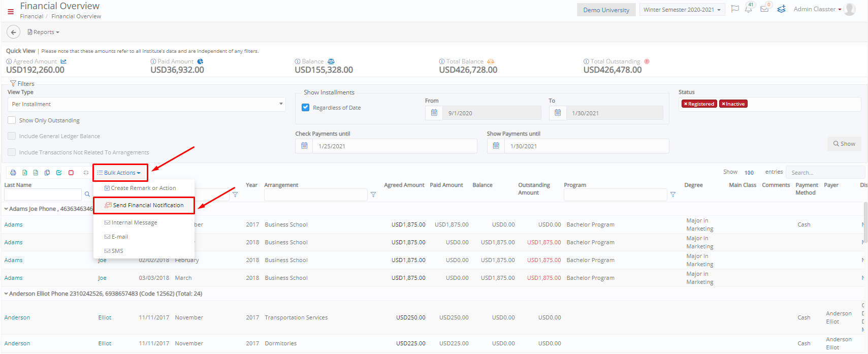Viewport: 868px width, 354px height.
Task: Uncheck the Regardless of Date checkbox
Action: [x=306, y=108]
